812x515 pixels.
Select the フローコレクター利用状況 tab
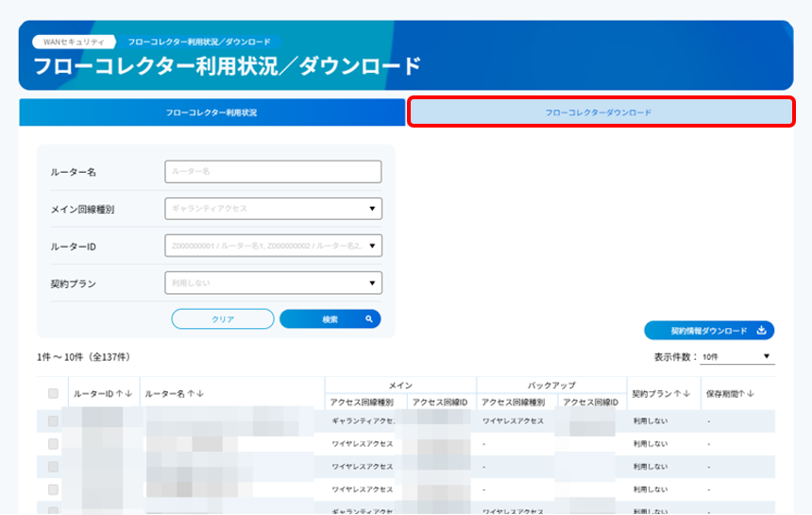pyautogui.click(x=211, y=112)
